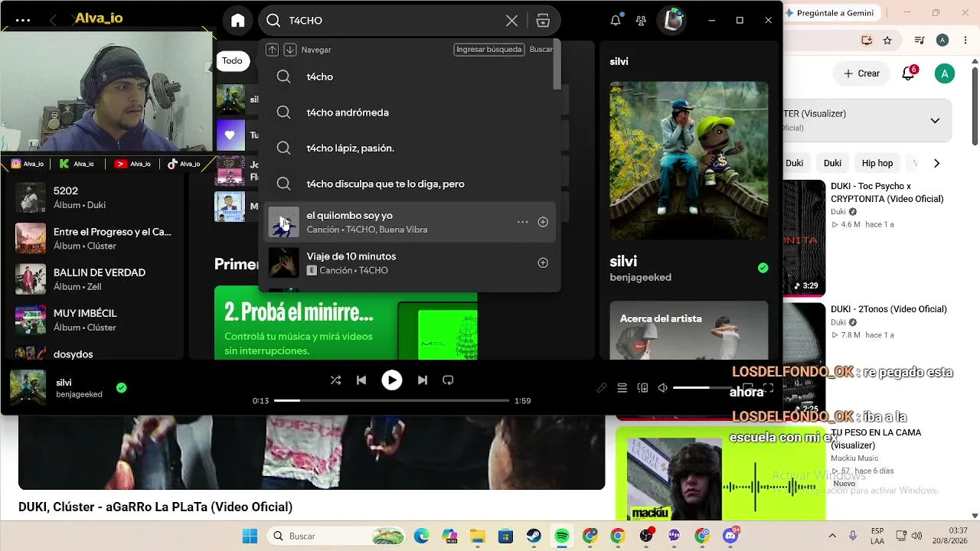
Task: Expand the YouTube playlist panel chevron
Action: 935,120
